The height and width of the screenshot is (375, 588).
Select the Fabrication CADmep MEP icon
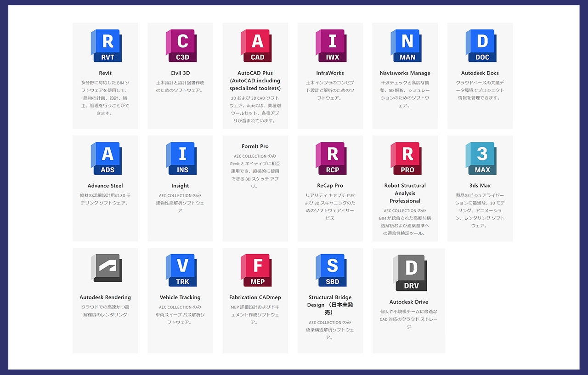(x=255, y=270)
